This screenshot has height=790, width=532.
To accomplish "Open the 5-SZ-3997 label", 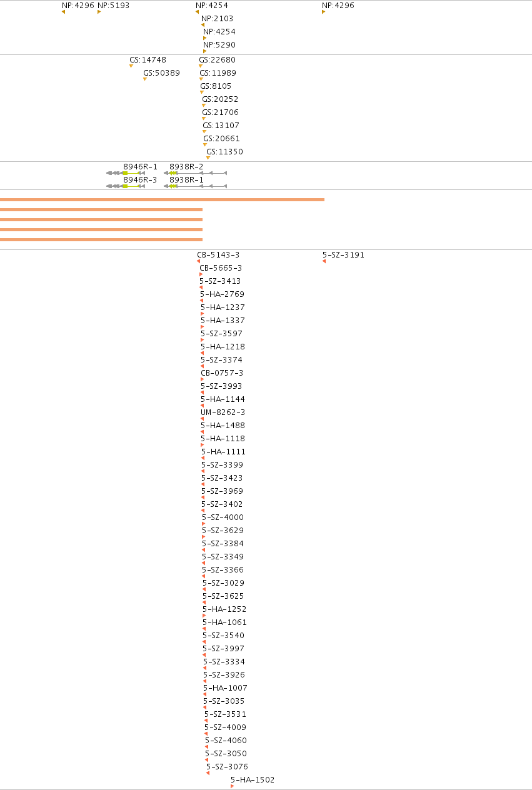I will [x=224, y=648].
